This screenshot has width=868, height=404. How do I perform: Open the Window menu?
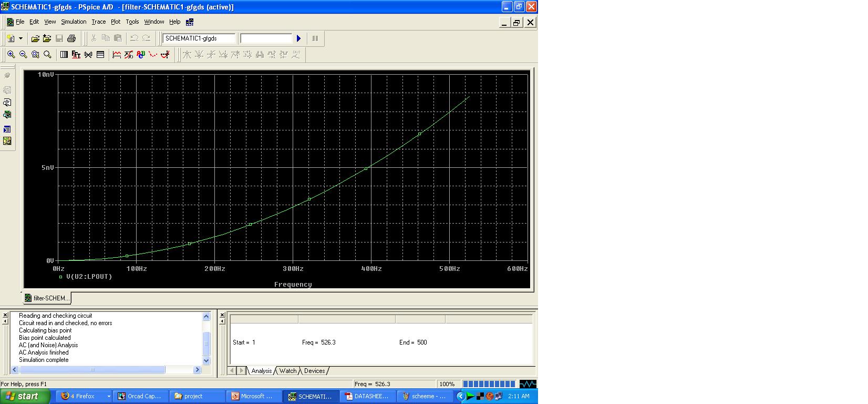pyautogui.click(x=154, y=22)
